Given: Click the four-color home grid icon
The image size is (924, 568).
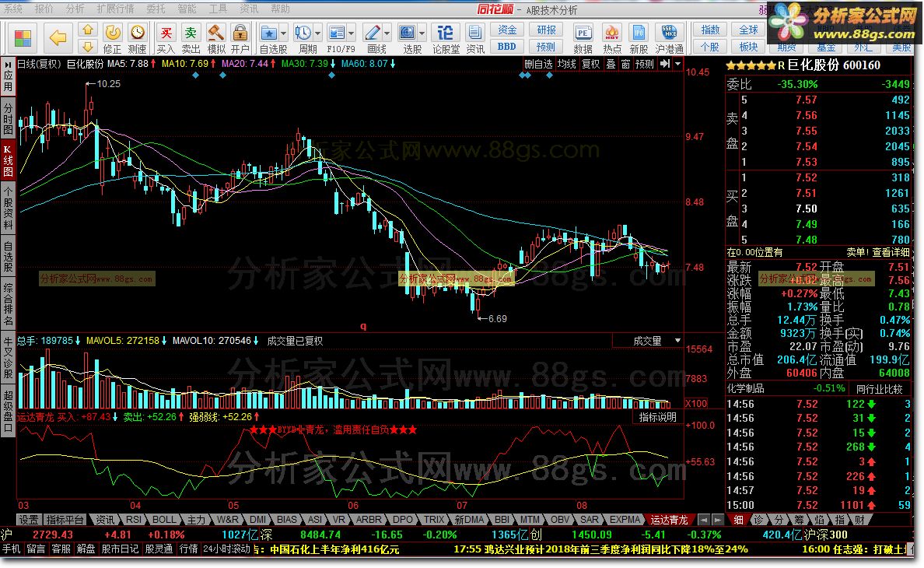Looking at the screenshot, I should click(x=23, y=37).
